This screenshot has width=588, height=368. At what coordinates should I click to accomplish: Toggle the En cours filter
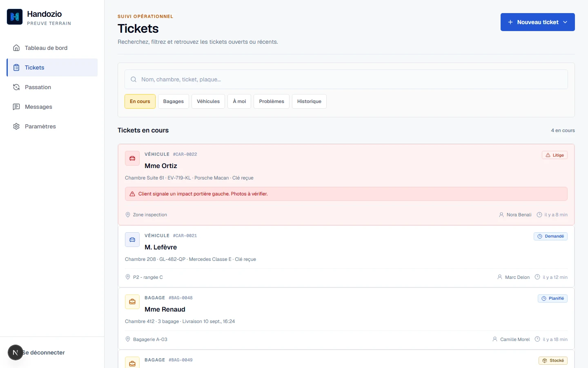140,101
